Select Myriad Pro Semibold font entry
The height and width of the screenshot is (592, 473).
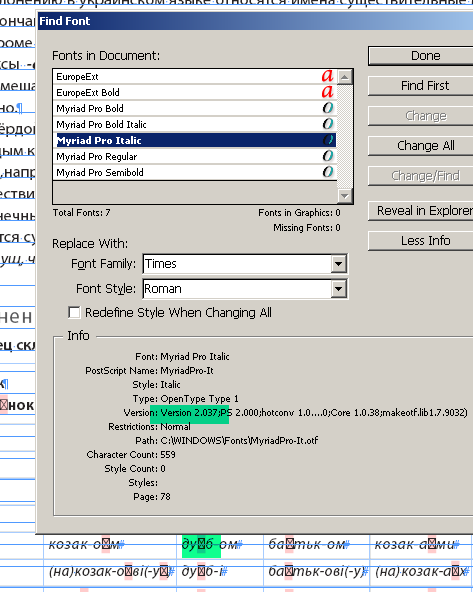coord(195,173)
